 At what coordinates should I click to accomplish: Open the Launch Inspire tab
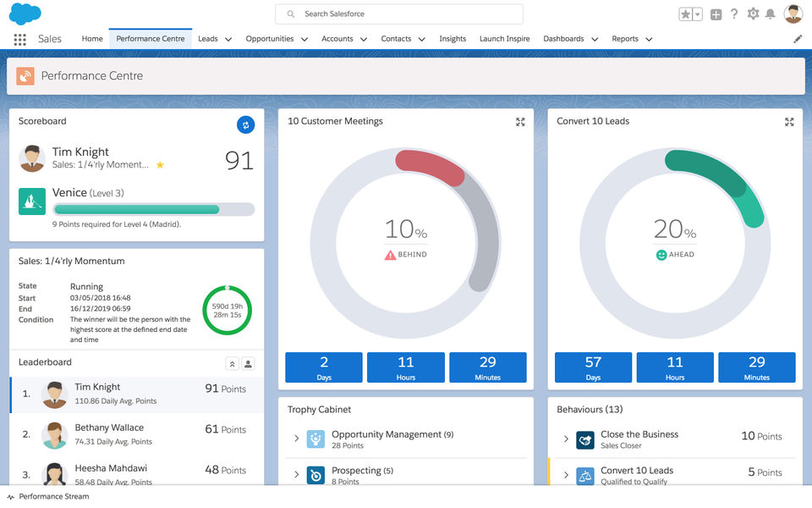[504, 39]
